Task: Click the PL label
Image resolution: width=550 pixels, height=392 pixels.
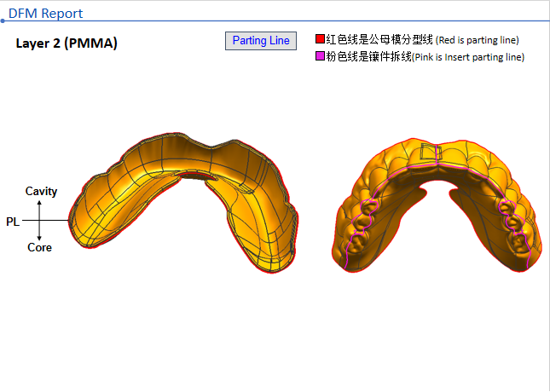Action: 13,222
